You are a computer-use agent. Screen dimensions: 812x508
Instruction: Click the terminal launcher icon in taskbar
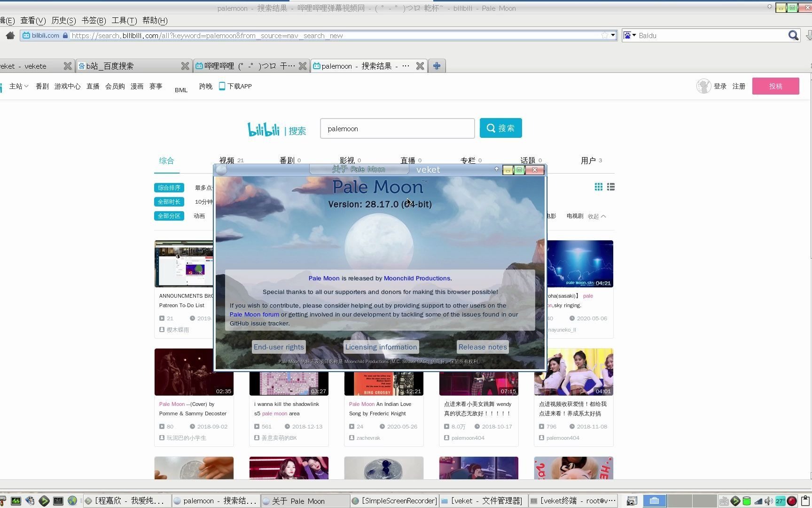58,501
